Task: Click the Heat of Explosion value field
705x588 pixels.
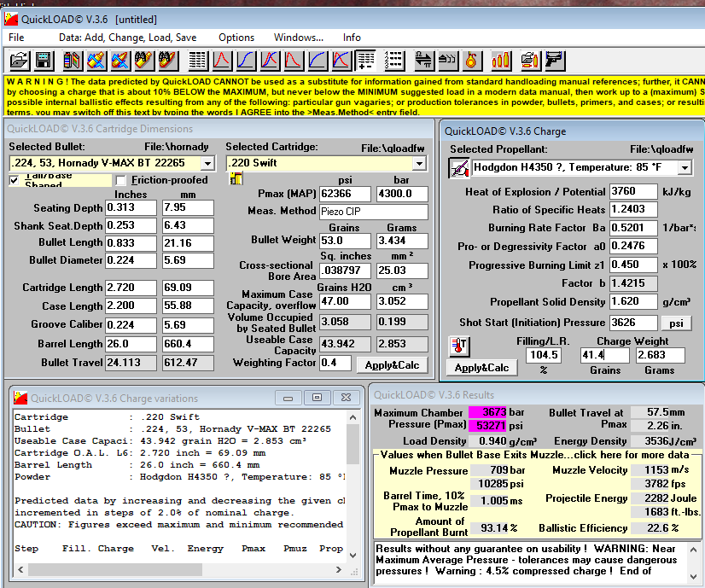Action: (634, 191)
